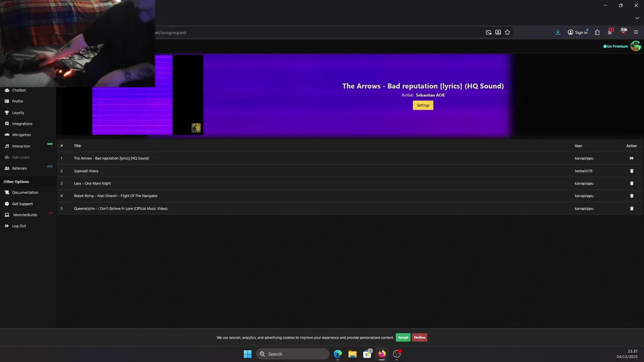Remove the Queensrÿche song from queue
Screen dimensions: 644x362
tap(631, 208)
